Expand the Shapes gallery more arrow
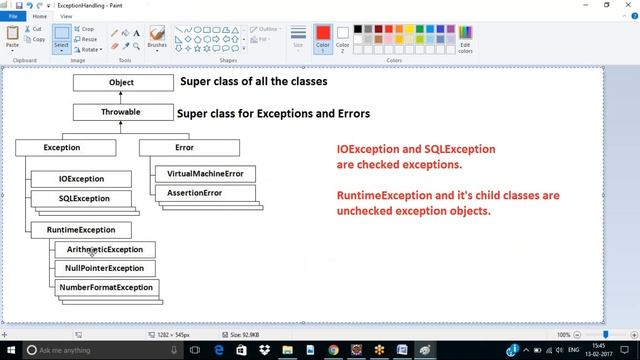Viewport: 640px width, 360px height. pyautogui.click(x=244, y=49)
